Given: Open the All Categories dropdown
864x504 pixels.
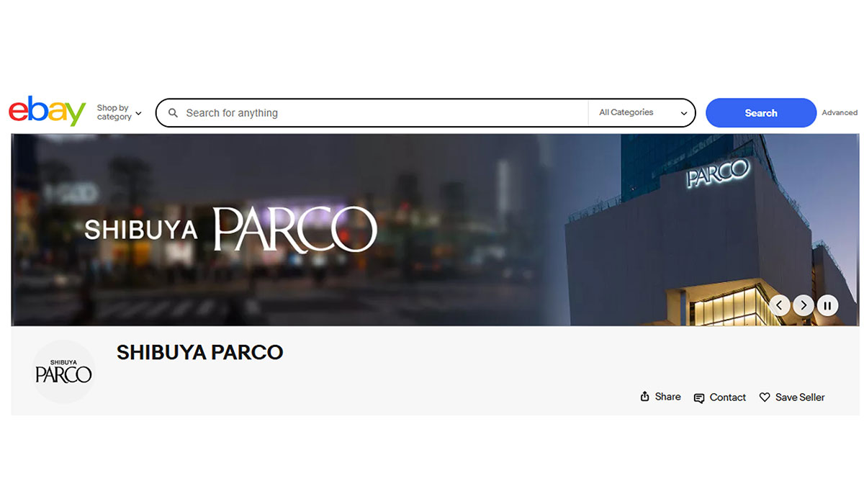Looking at the screenshot, I should coord(642,113).
